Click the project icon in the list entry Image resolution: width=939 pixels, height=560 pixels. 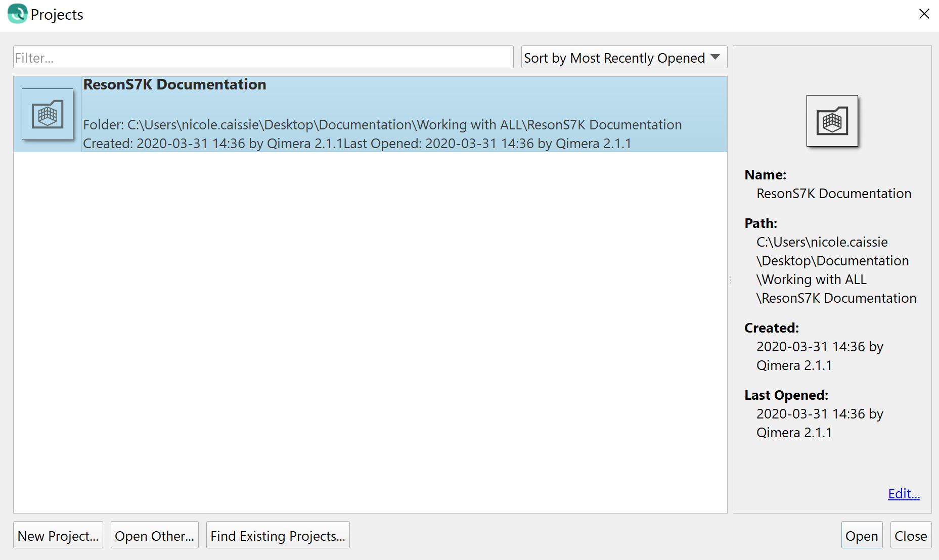(48, 114)
